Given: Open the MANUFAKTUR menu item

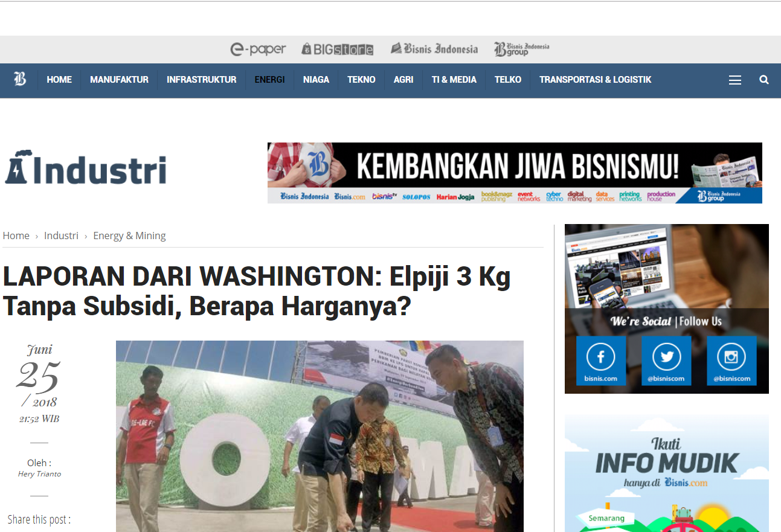Looking at the screenshot, I should pos(119,80).
